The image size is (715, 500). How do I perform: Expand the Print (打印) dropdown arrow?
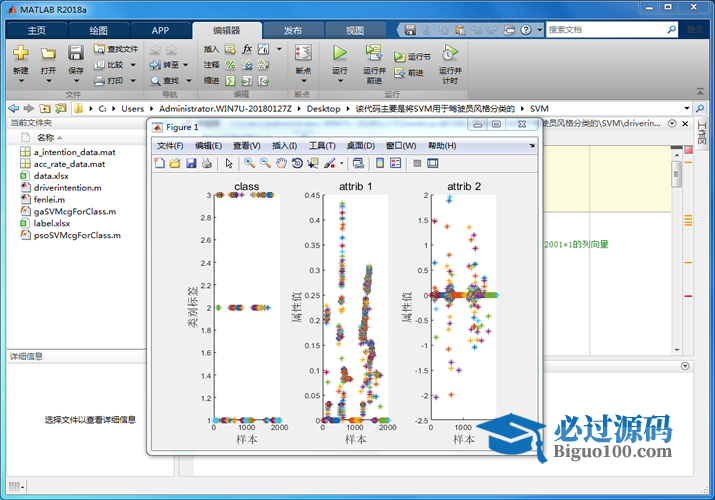(133, 81)
